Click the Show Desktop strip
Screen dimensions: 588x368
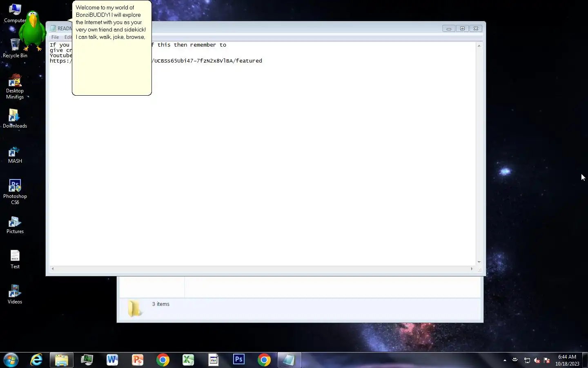click(585, 360)
